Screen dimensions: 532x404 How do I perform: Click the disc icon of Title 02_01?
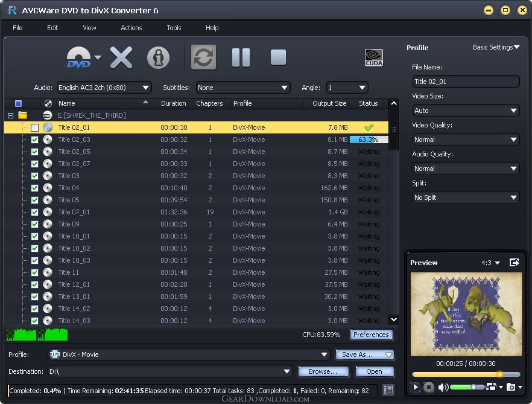click(x=48, y=127)
